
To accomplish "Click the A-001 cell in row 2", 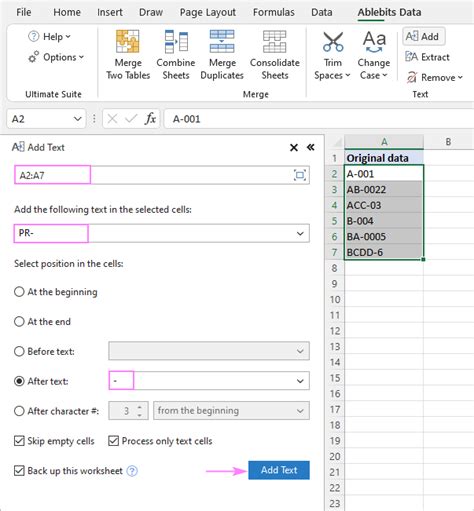I will click(x=384, y=174).
